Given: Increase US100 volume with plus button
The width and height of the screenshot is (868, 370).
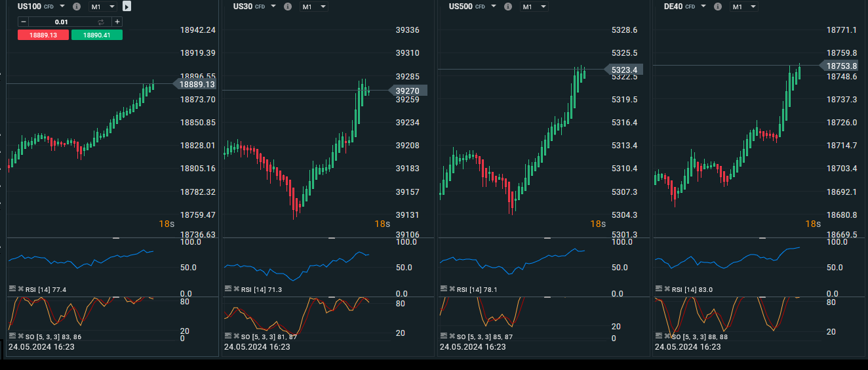Looking at the screenshot, I should pyautogui.click(x=117, y=22).
